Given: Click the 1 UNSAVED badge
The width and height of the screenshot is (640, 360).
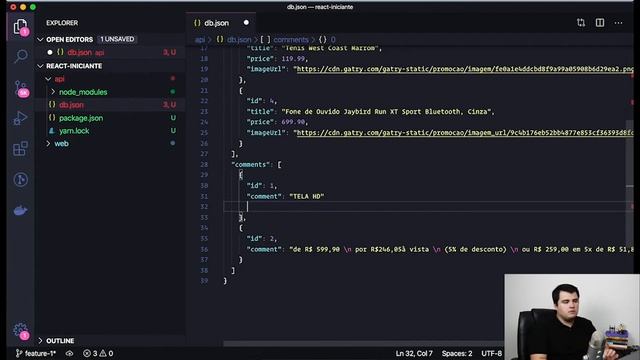Looking at the screenshot, I should click(x=117, y=39).
